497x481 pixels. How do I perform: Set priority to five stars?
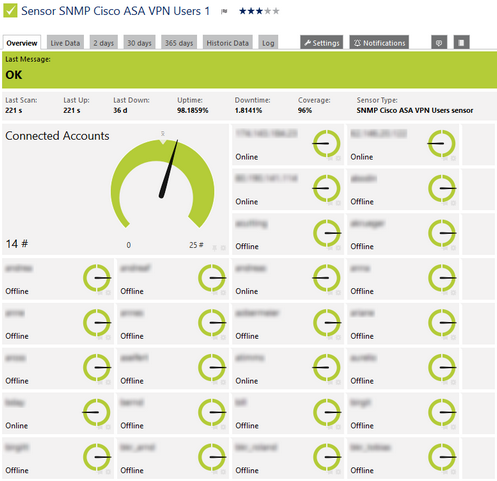coord(276,11)
